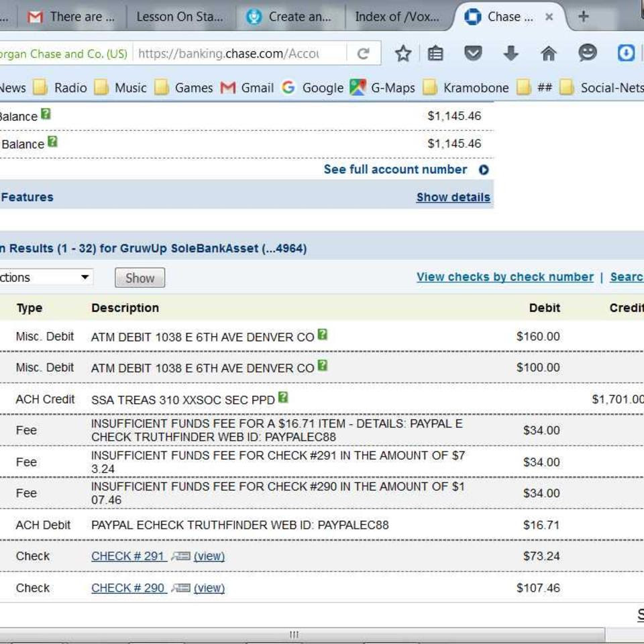The height and width of the screenshot is (644, 644).
Task: Switch to the Index of /Vox... tab
Action: 398,17
